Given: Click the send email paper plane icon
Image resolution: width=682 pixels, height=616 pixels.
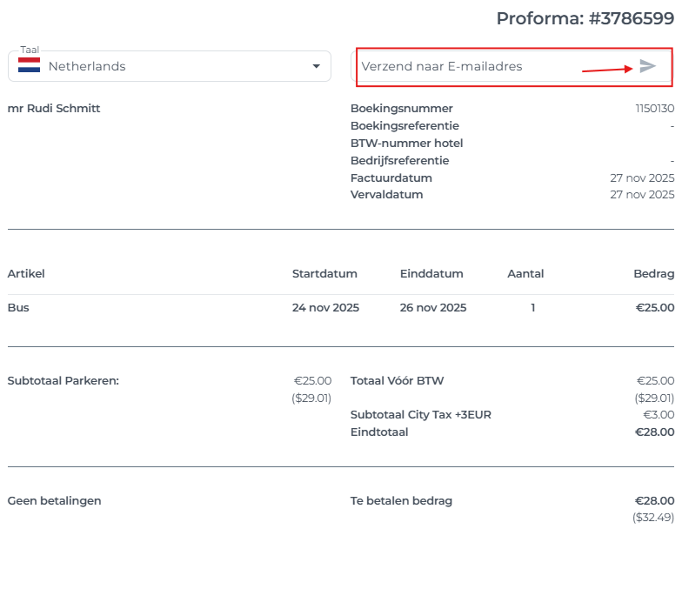Looking at the screenshot, I should pos(647,66).
